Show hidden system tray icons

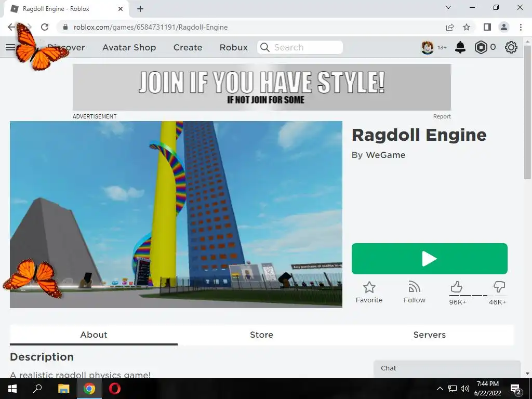click(440, 389)
